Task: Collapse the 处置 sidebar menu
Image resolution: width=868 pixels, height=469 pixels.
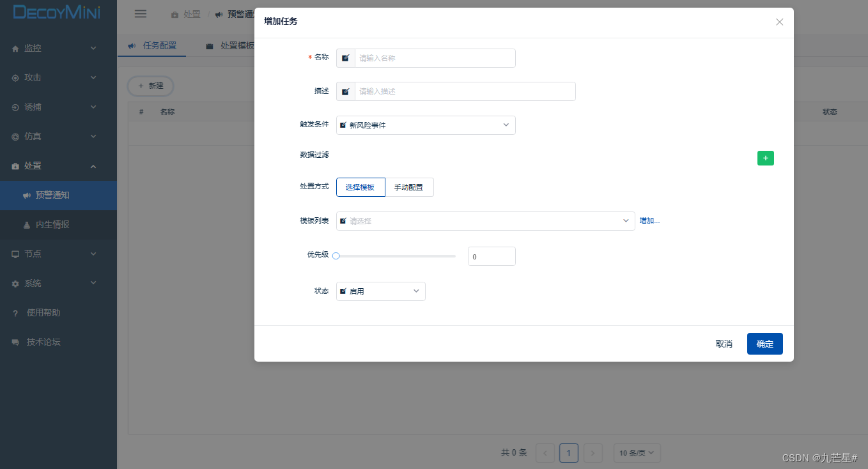Action: click(x=58, y=166)
